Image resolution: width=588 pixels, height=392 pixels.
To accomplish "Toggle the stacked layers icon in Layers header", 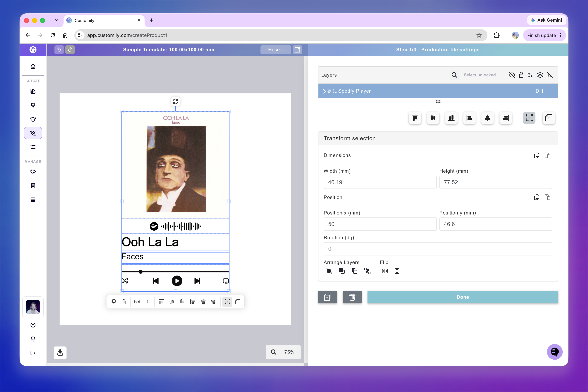I will tap(540, 75).
